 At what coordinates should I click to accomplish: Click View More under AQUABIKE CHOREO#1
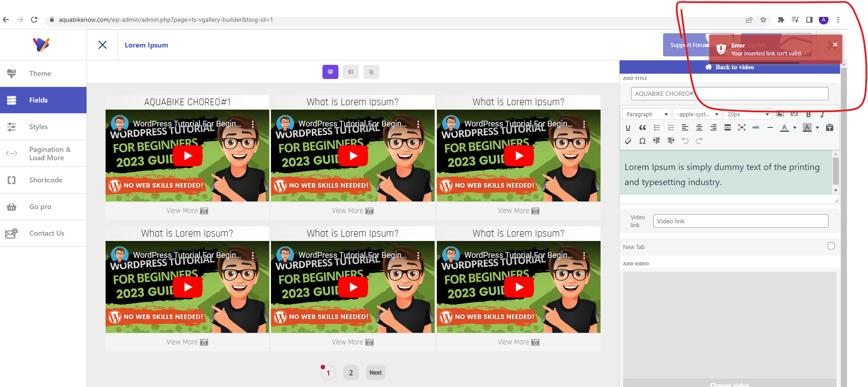pos(187,211)
